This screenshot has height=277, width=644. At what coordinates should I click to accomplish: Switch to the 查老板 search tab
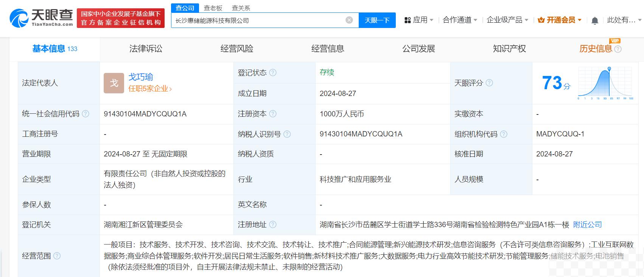tap(213, 8)
